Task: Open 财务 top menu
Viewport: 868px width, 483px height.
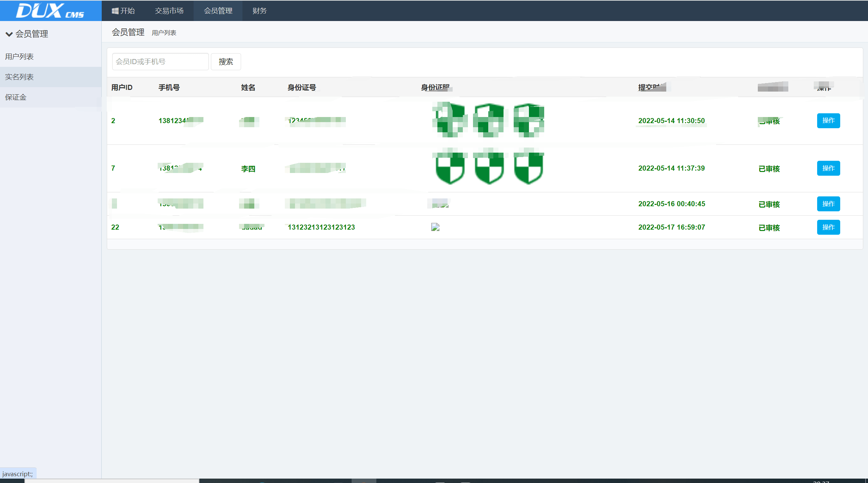Action: (259, 11)
